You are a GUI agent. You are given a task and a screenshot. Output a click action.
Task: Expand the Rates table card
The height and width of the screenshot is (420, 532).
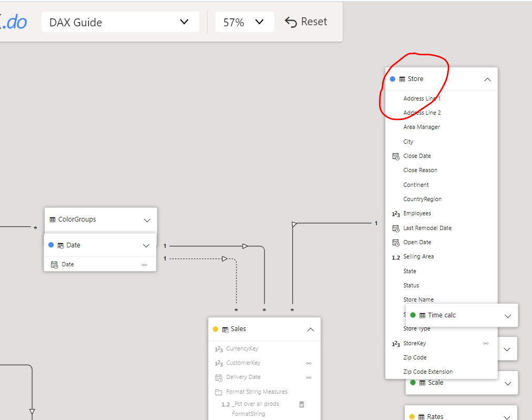pyautogui.click(x=507, y=417)
